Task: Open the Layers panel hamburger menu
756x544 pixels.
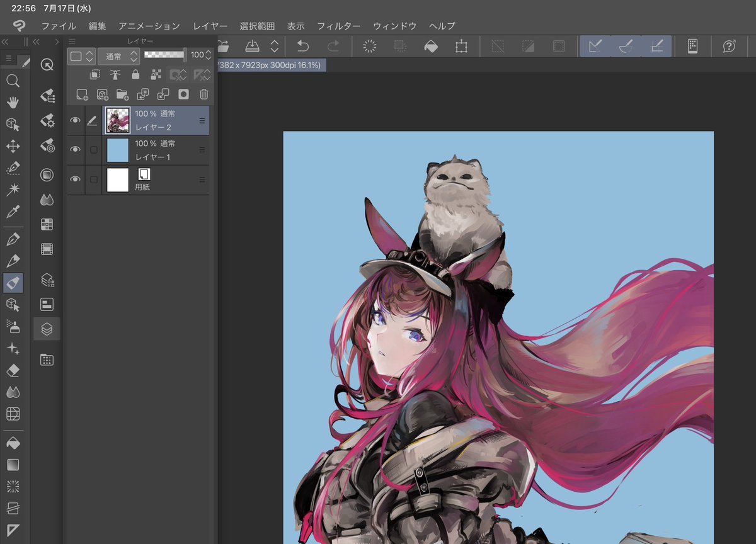Action: (x=72, y=42)
